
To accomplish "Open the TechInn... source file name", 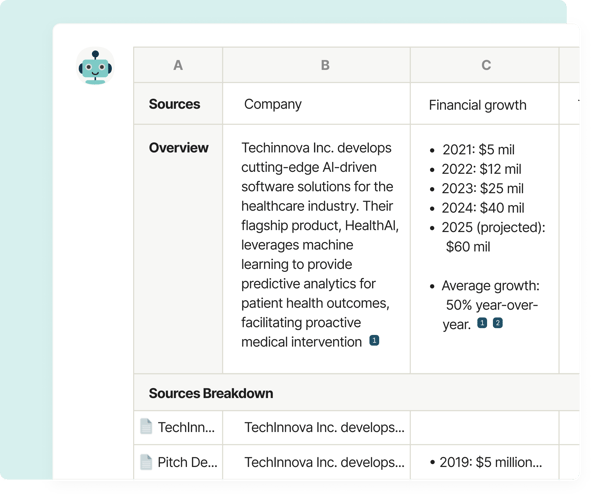I will coord(186,427).
